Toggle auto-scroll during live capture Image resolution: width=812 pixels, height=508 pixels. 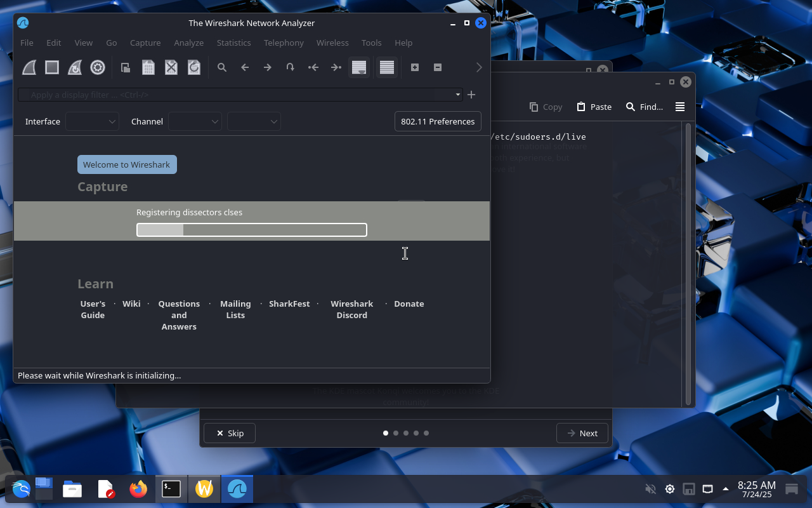click(359, 67)
